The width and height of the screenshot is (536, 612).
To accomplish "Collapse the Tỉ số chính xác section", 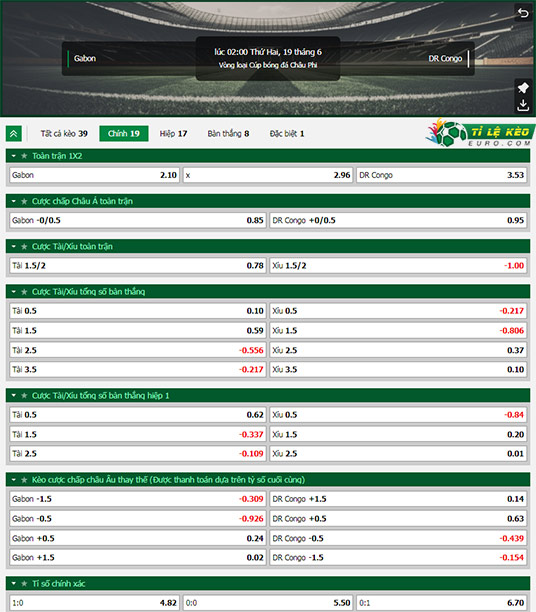I will tap(14, 584).
